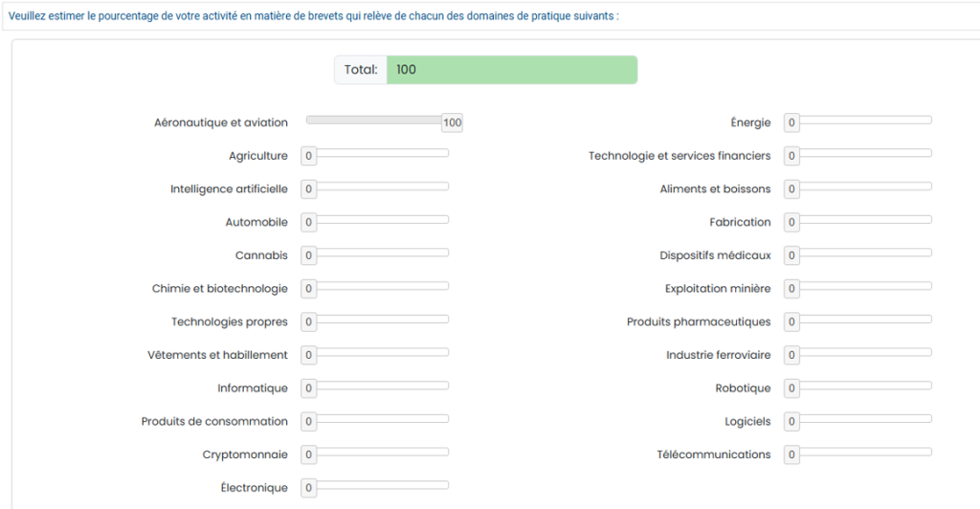
Task: Click the green Total field
Action: coord(511,70)
